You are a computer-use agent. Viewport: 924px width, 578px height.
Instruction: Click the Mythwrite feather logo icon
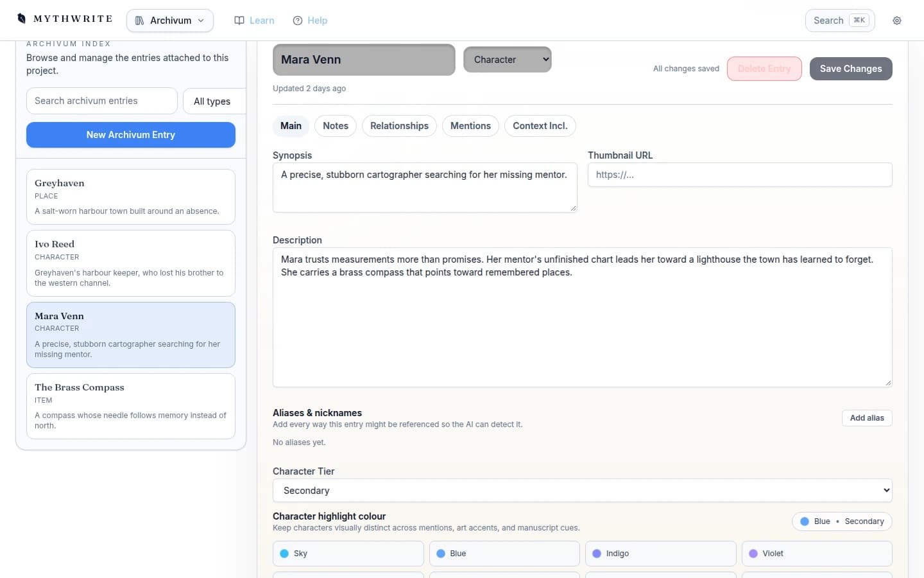21,19
